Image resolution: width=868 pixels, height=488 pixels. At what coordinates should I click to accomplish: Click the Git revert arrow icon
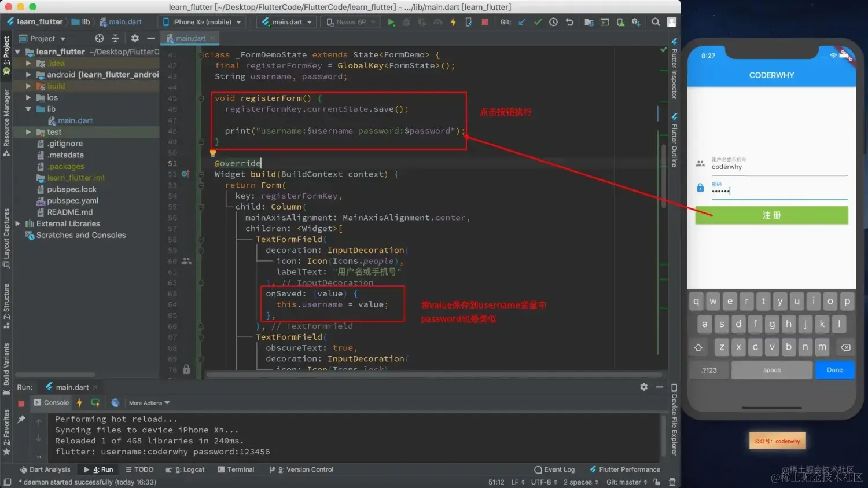pos(569,22)
